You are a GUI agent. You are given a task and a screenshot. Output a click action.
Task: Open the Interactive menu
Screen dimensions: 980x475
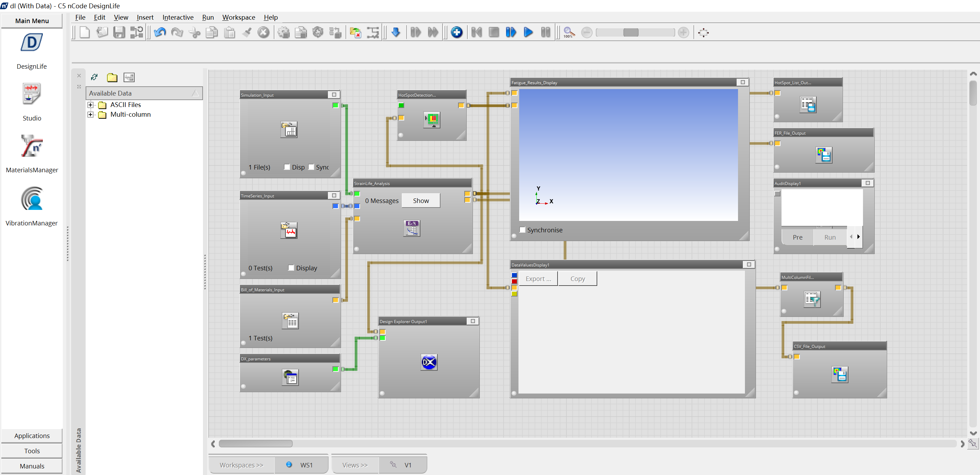pyautogui.click(x=178, y=17)
